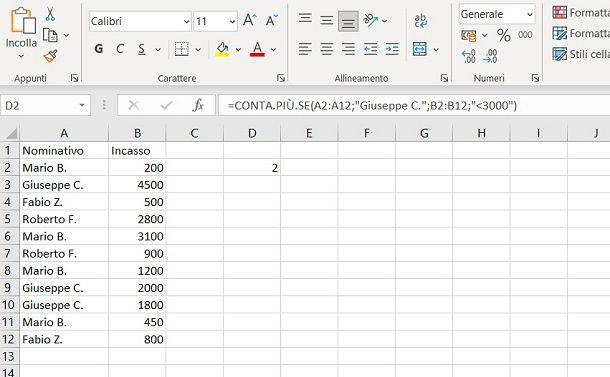Click the Stili cella button
The height and width of the screenshot is (377, 610).
[581, 54]
